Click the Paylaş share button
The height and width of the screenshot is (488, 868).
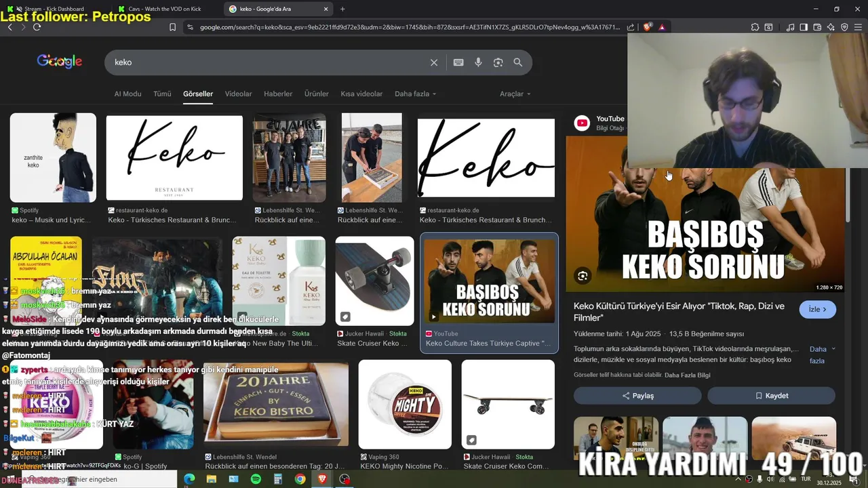tap(637, 396)
